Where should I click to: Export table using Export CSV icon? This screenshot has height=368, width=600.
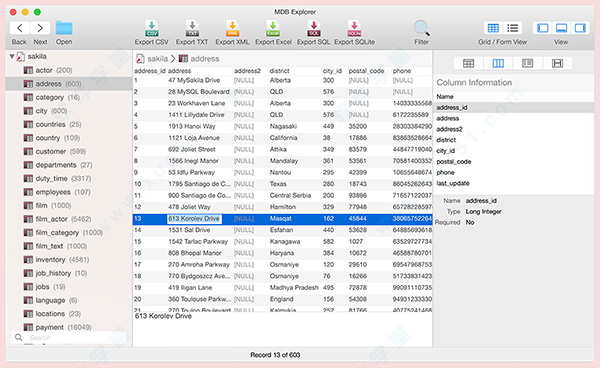(x=152, y=28)
